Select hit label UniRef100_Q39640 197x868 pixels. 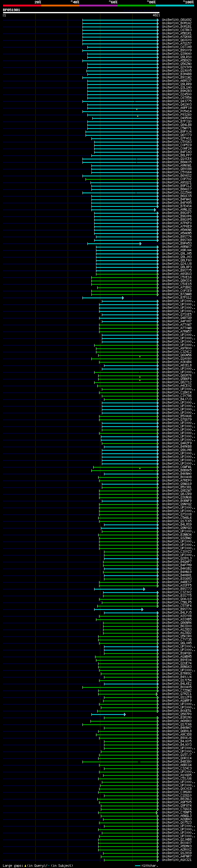coord(176,54)
